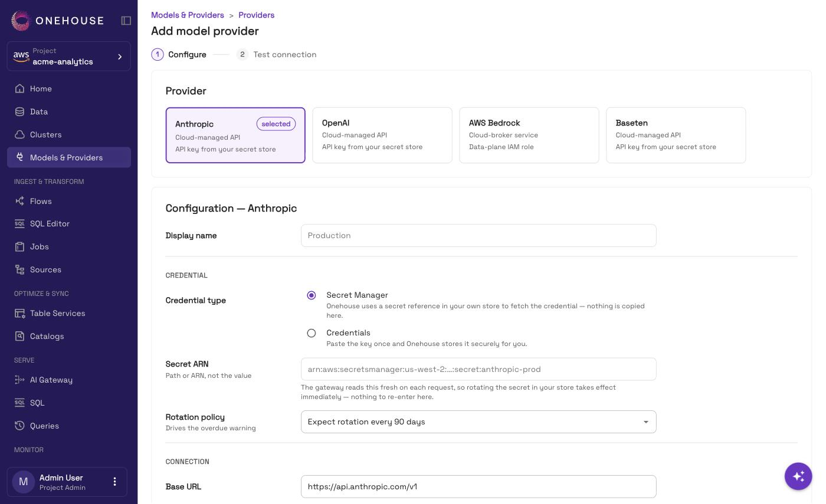
Task: Expand the acme-analytics project switcher
Action: (x=69, y=56)
